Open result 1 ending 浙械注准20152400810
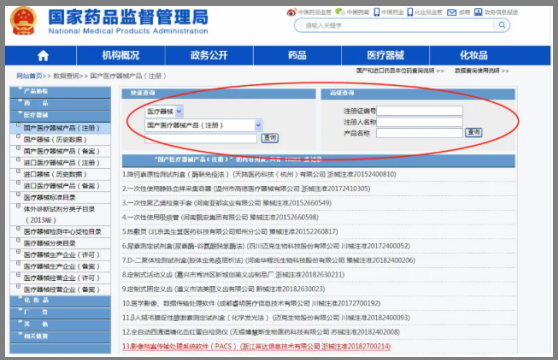 point(259,174)
